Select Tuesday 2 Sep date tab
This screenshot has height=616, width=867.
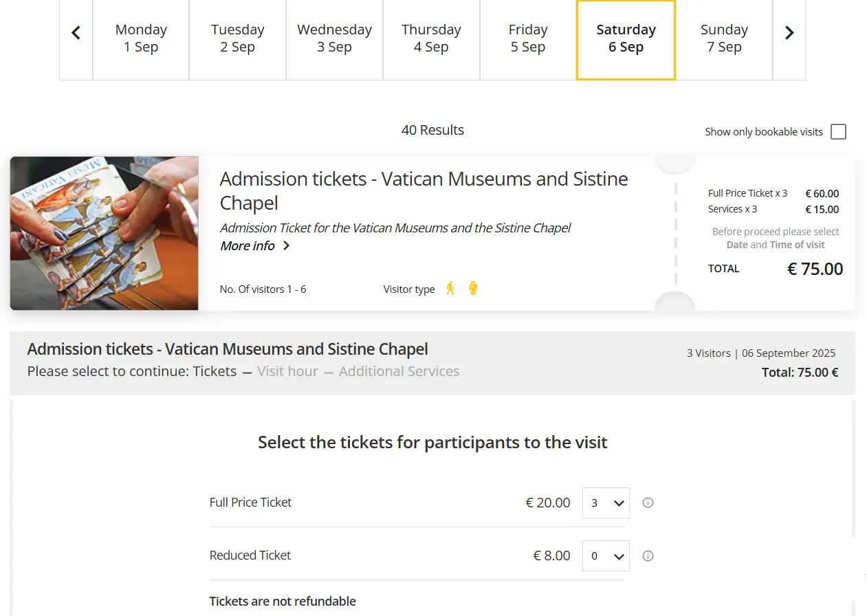(x=238, y=39)
